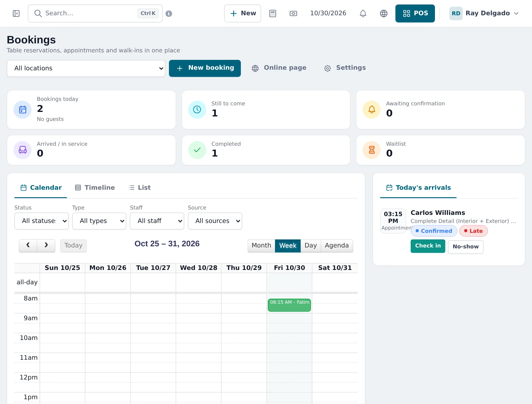Open the POS button
This screenshot has width=532, height=404.
[415, 13]
